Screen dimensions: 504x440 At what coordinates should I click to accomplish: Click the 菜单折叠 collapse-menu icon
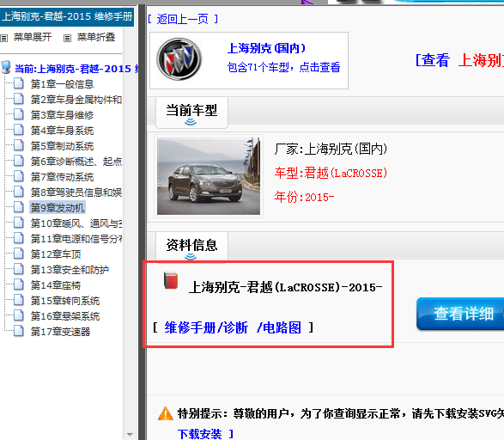click(67, 39)
